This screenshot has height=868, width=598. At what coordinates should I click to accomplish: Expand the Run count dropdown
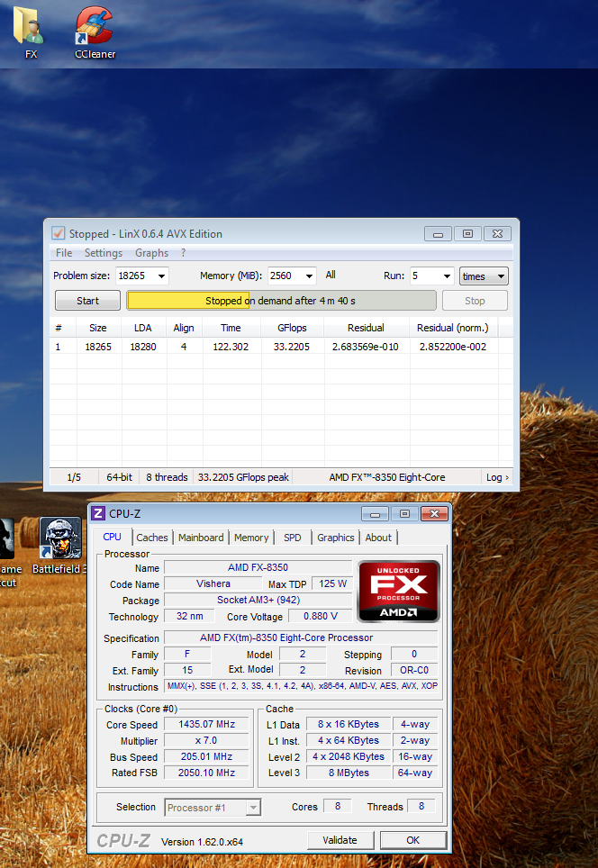447,276
